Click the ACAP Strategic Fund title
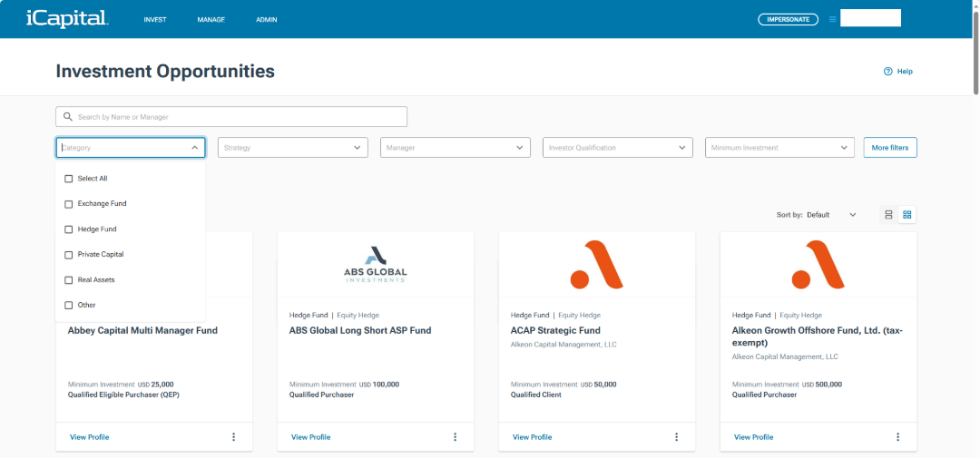980x458 pixels. pos(555,330)
